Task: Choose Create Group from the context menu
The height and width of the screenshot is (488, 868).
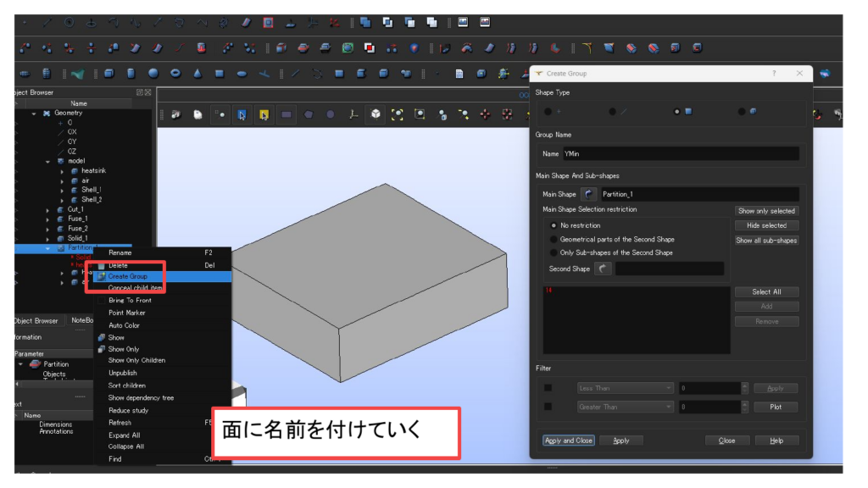Action: [128, 276]
